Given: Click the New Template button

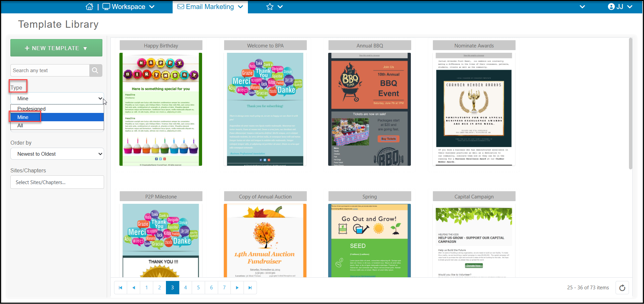Looking at the screenshot, I should coord(56,48).
